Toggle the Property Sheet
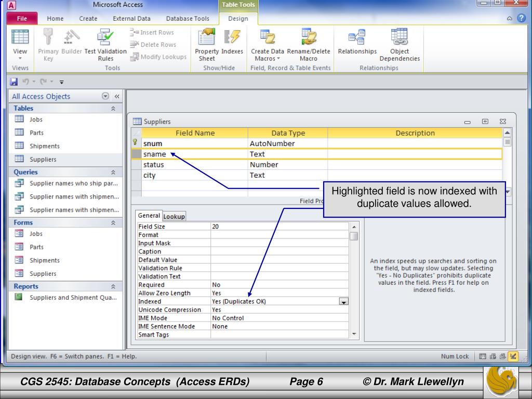Viewport: 532px width, 399px height. pos(207,45)
